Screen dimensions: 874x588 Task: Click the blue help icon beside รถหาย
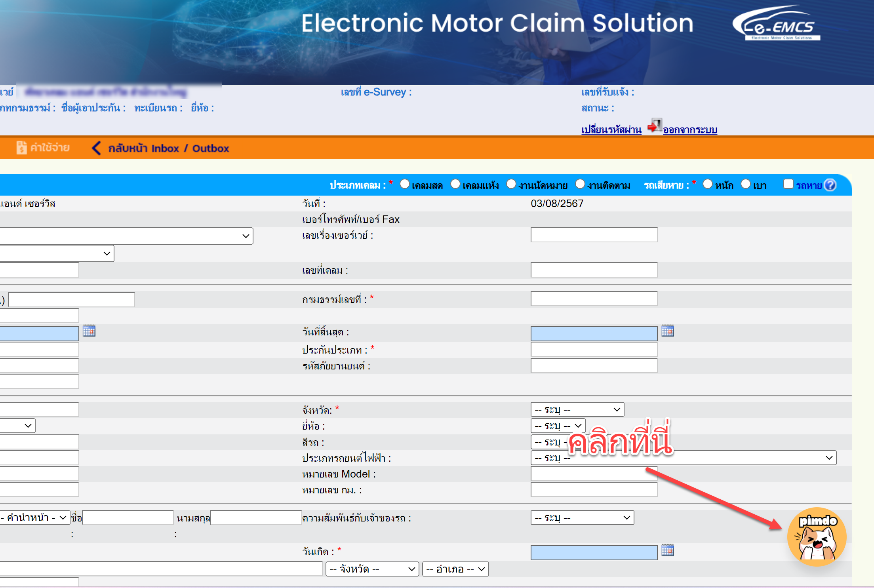tap(830, 185)
